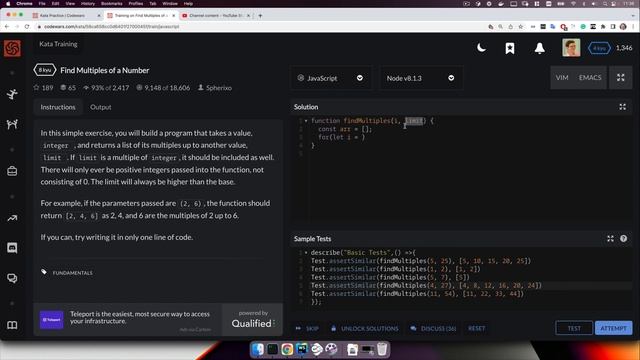Switch to Channel content YouTube tab
The height and width of the screenshot is (360, 640).
[x=216, y=16]
